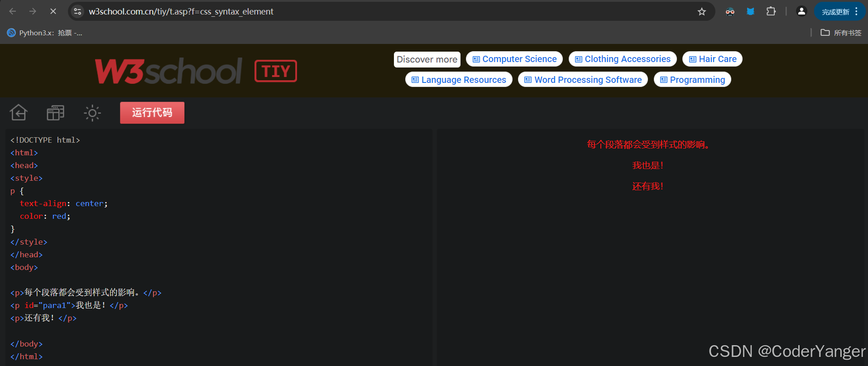The image size is (868, 366).
Task: Open the extensions puzzle icon
Action: point(771,11)
